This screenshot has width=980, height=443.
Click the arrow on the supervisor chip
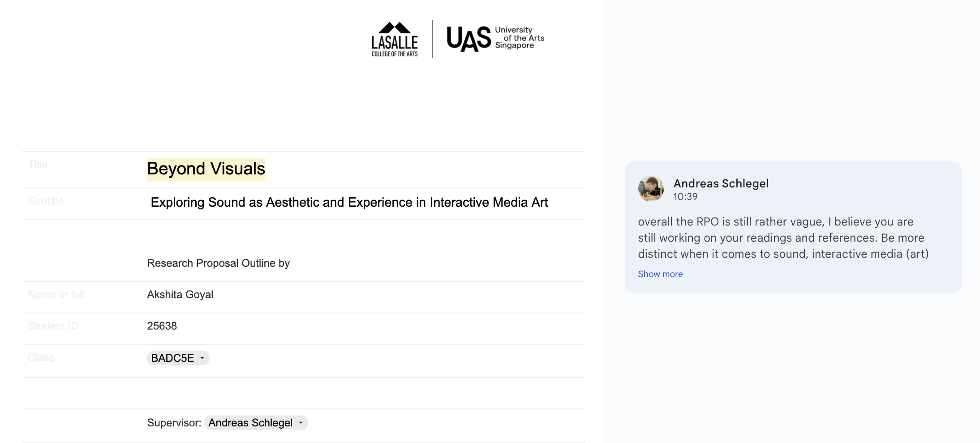coord(301,423)
